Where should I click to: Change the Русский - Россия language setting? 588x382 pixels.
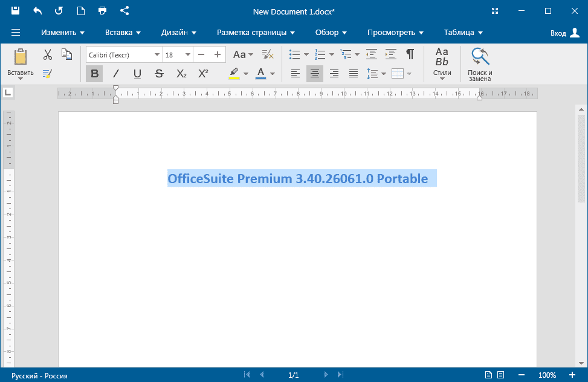pyautogui.click(x=39, y=375)
